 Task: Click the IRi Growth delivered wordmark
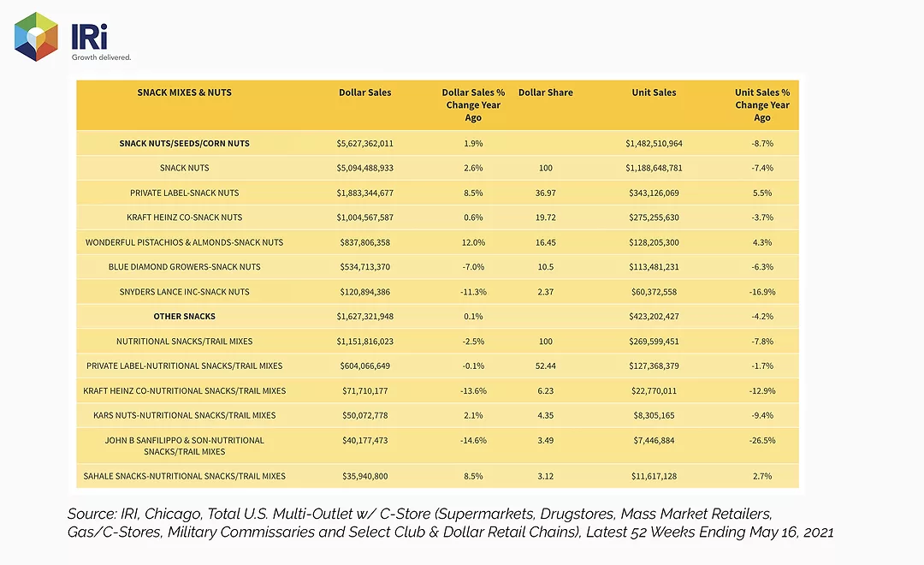pyautogui.click(x=101, y=42)
